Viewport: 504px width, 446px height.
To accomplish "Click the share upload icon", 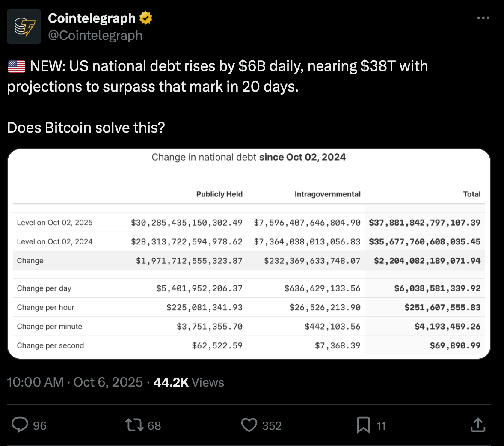I will tap(477, 425).
